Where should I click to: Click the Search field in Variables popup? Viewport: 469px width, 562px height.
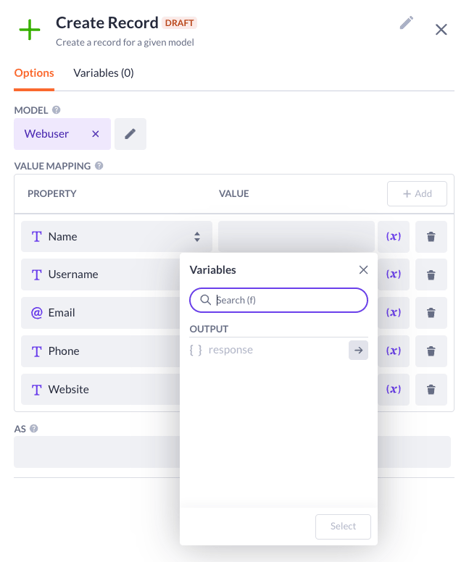[x=279, y=300]
